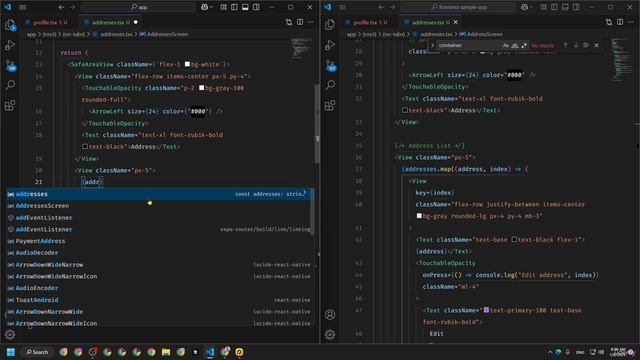Viewport: 640px width, 360px height.
Task: Toggle primary sidebar in right window title bar
Action: point(554,7)
